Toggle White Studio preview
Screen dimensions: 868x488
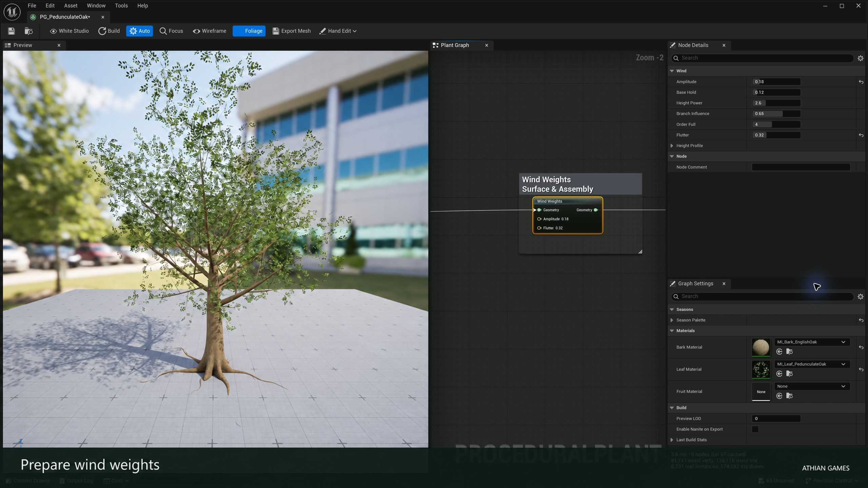(69, 31)
